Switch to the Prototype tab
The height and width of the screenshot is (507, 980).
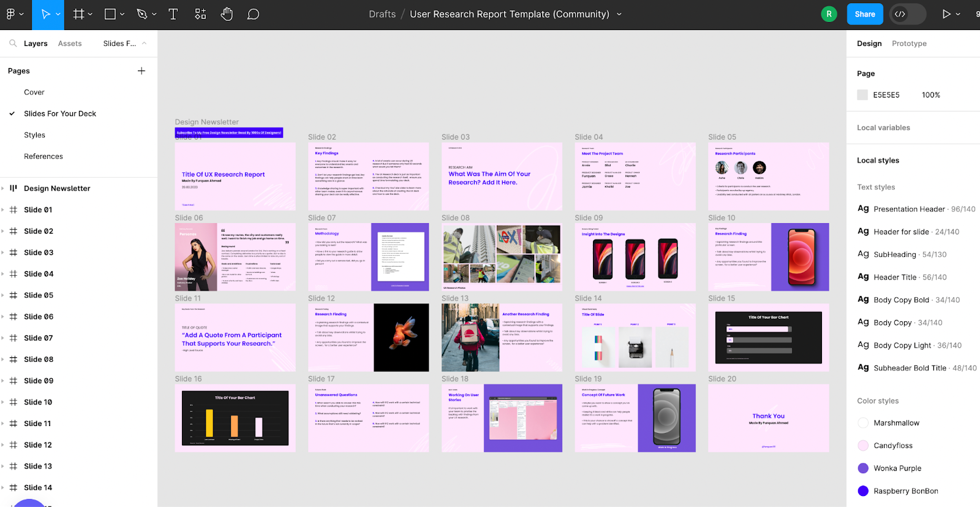tap(909, 44)
